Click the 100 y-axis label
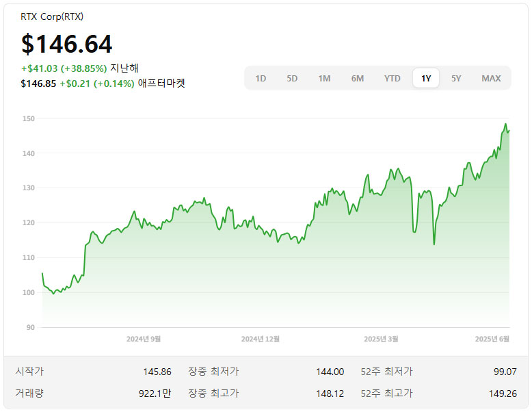The image size is (532, 412). point(29,292)
